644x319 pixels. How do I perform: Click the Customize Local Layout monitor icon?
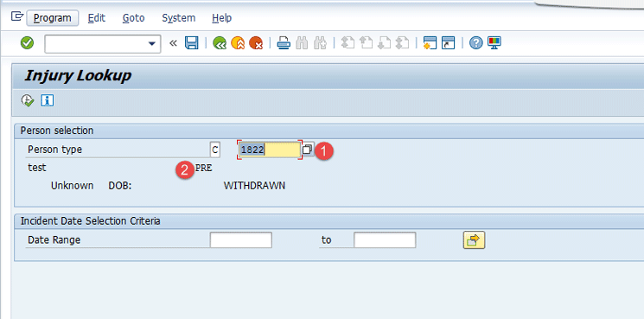tap(494, 43)
